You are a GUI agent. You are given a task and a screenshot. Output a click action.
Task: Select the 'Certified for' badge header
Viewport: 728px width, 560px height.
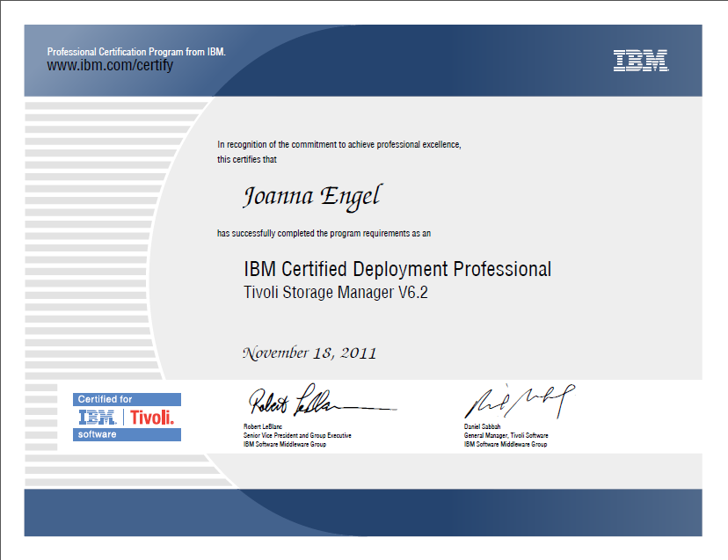pos(106,400)
